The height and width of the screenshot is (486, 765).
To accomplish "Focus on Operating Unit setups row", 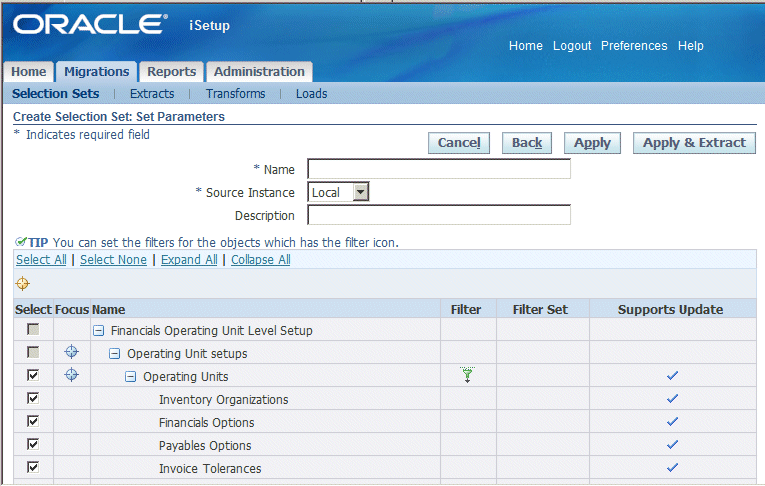I will tap(71, 352).
